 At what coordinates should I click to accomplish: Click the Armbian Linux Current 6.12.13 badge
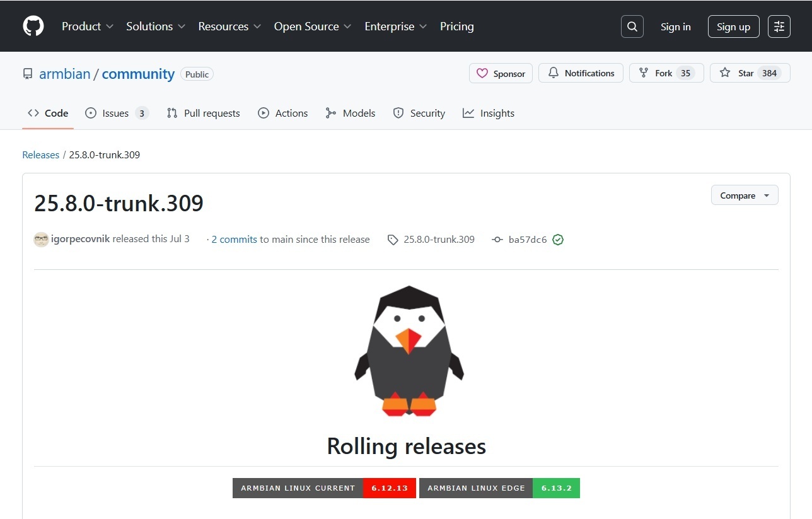pos(324,488)
